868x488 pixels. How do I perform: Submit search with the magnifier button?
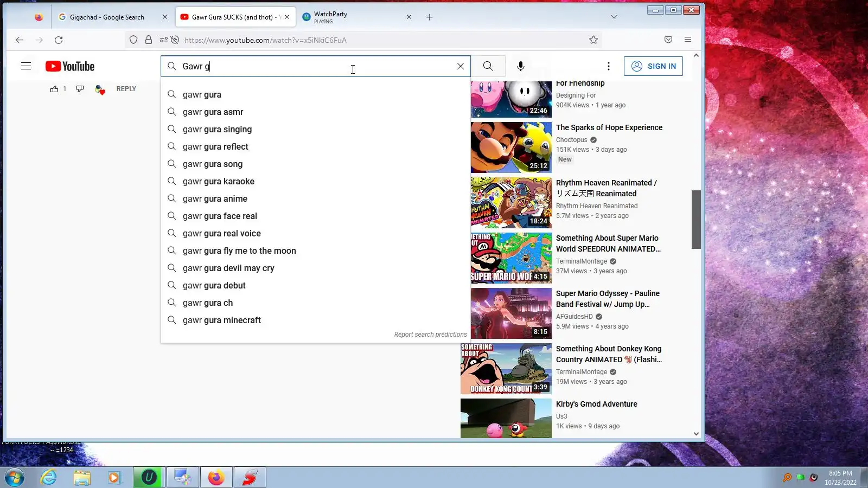click(488, 66)
